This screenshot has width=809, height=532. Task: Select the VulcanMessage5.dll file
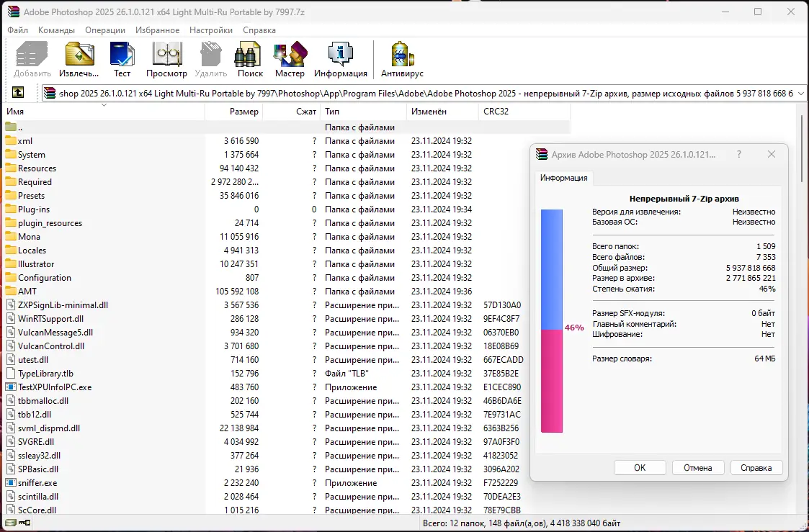pos(287,332)
